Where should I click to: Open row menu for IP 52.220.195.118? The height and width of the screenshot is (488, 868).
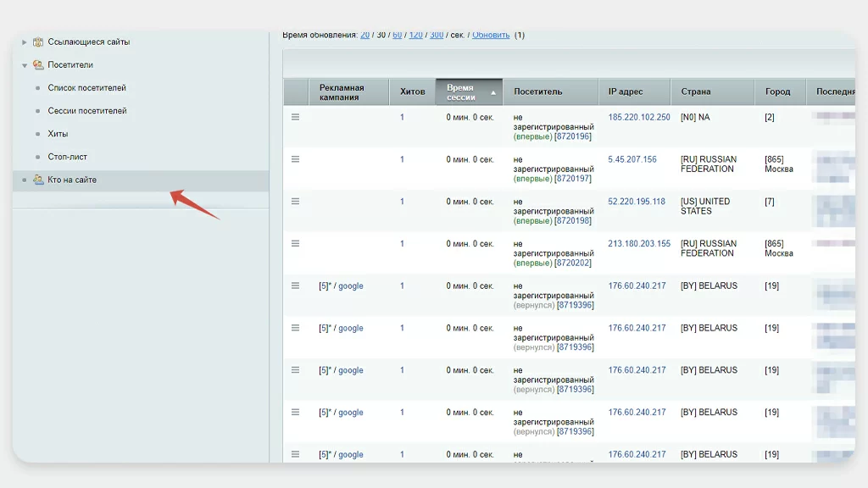[x=295, y=202]
